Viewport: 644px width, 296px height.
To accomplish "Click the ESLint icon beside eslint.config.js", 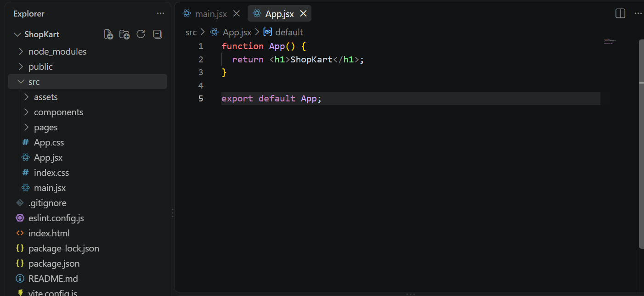I will click(x=20, y=218).
